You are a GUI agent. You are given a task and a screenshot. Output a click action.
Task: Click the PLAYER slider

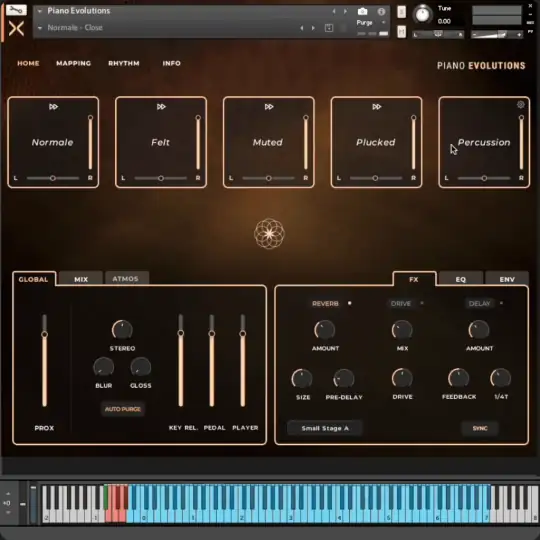(243, 361)
